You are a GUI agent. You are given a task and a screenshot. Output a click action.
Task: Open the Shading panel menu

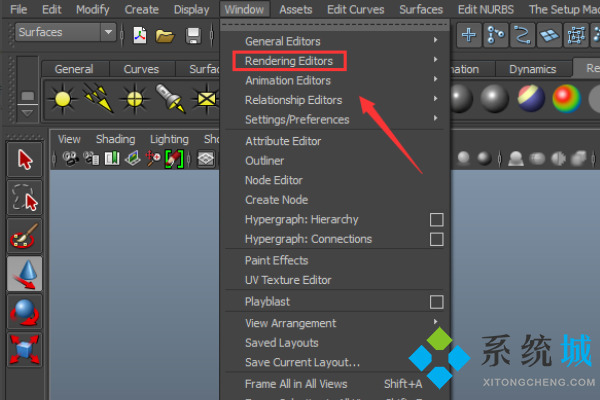[115, 139]
